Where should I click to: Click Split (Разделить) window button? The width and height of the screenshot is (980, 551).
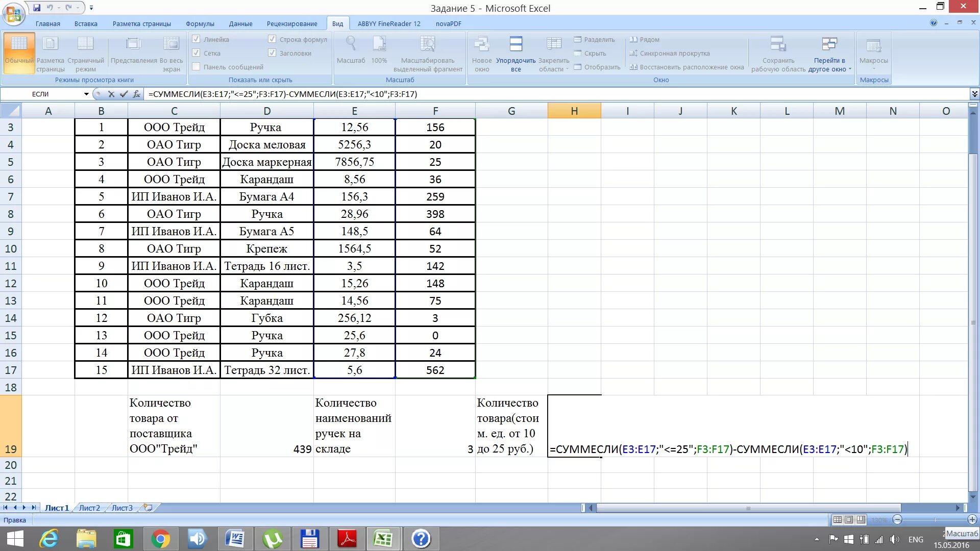[x=595, y=39]
